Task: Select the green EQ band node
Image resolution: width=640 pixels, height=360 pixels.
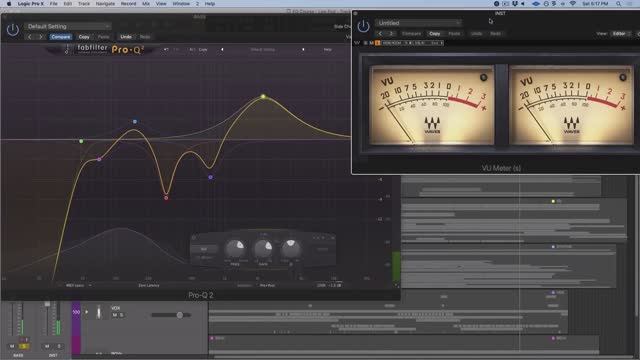Action: (x=81, y=141)
